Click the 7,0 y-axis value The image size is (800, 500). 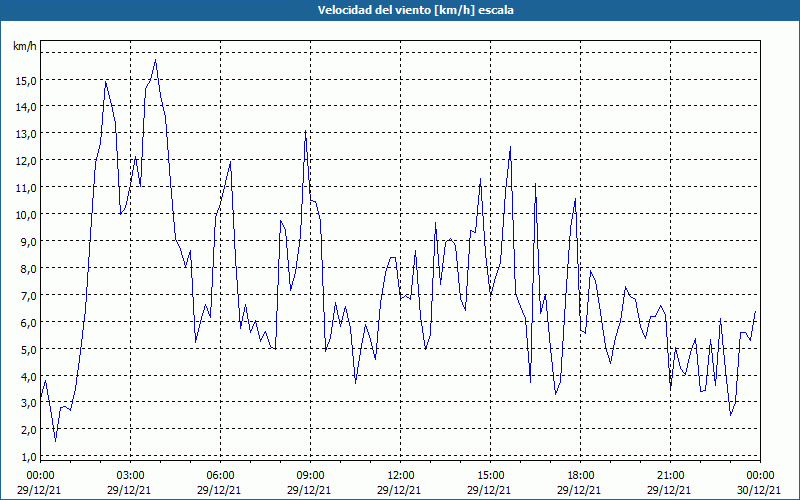pos(28,296)
